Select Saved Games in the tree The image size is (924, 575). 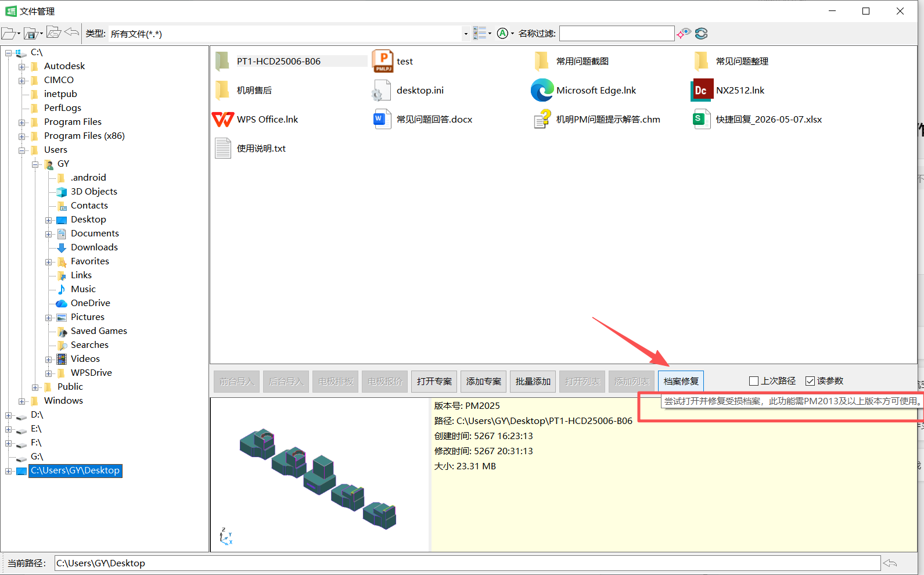99,331
